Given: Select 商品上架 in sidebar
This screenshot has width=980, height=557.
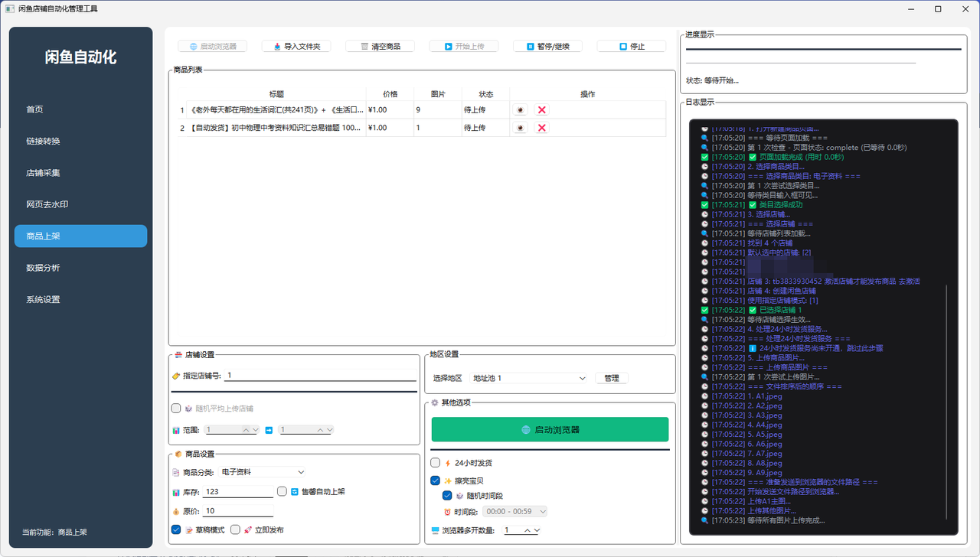Looking at the screenshot, I should (80, 236).
